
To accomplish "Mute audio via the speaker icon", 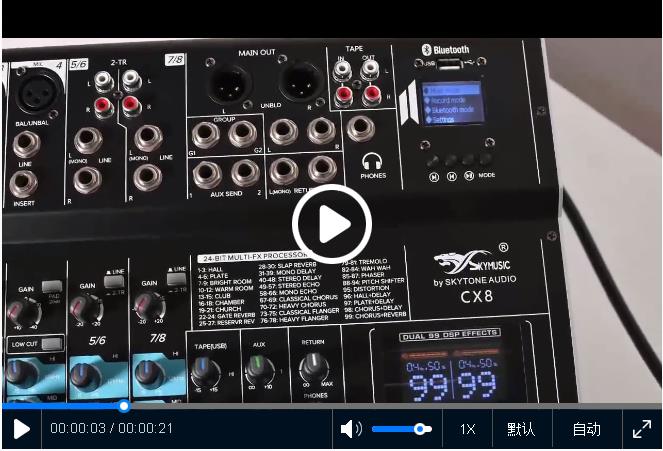I will click(351, 429).
